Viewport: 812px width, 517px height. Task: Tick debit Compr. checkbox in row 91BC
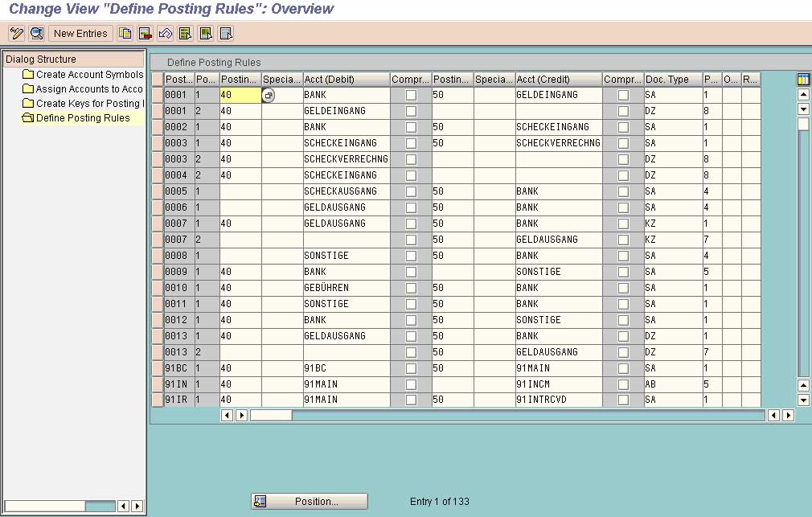(x=411, y=368)
